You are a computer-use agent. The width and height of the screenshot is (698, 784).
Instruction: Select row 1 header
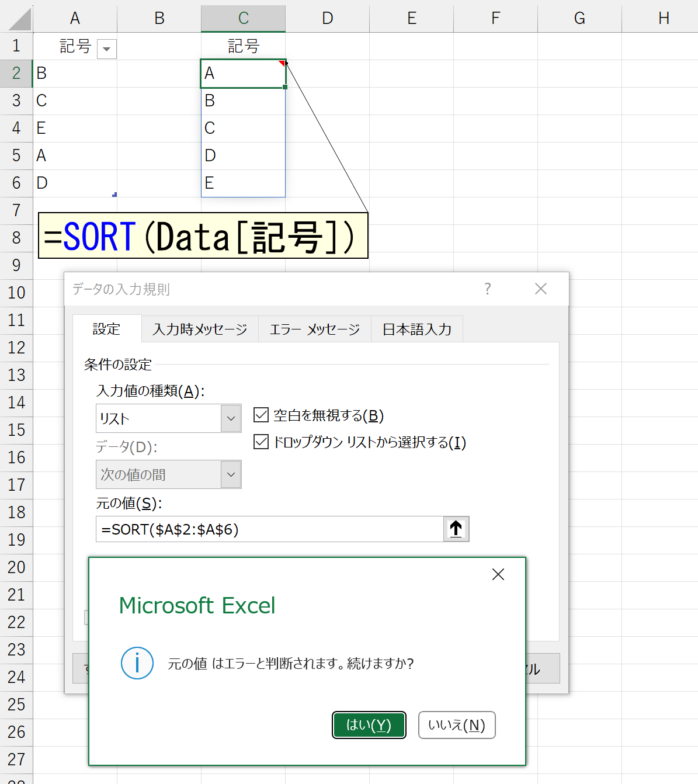[16, 46]
